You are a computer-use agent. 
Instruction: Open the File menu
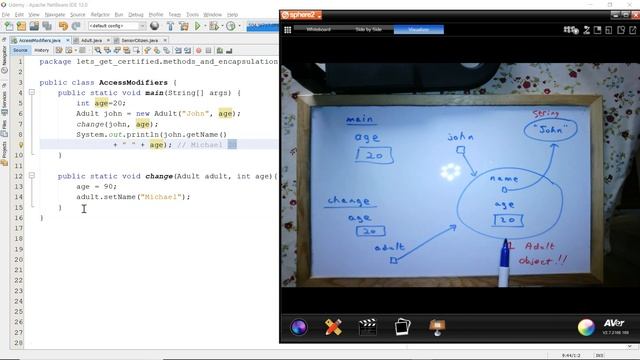6,15
